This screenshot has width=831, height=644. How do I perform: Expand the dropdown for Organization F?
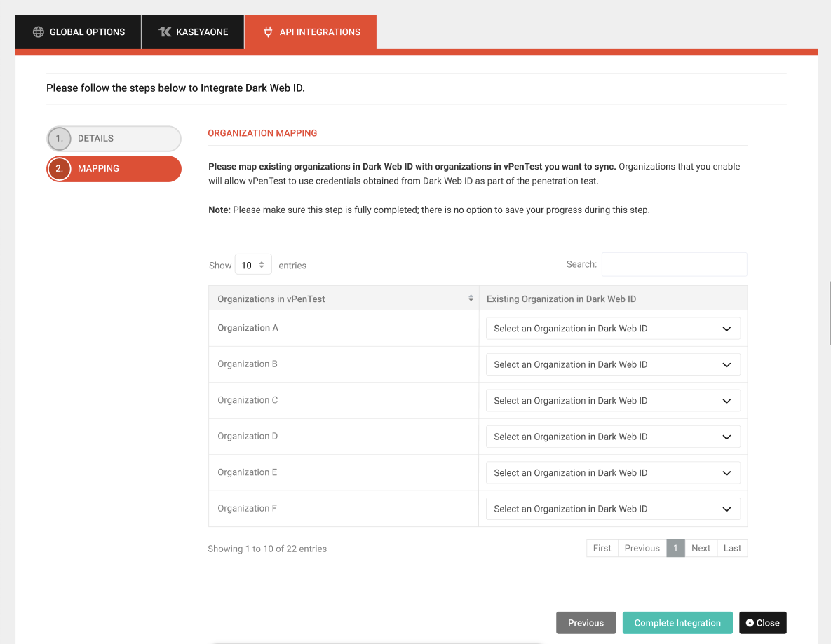click(x=613, y=509)
